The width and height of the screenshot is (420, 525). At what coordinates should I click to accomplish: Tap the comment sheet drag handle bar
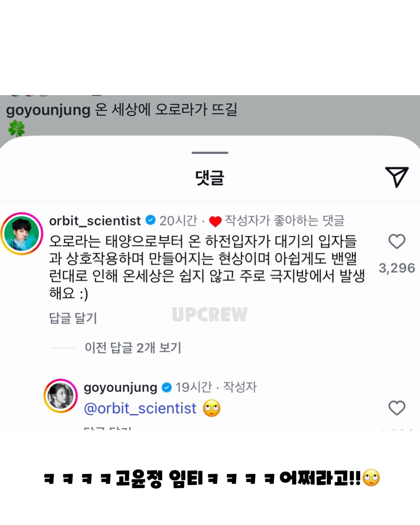click(210, 153)
